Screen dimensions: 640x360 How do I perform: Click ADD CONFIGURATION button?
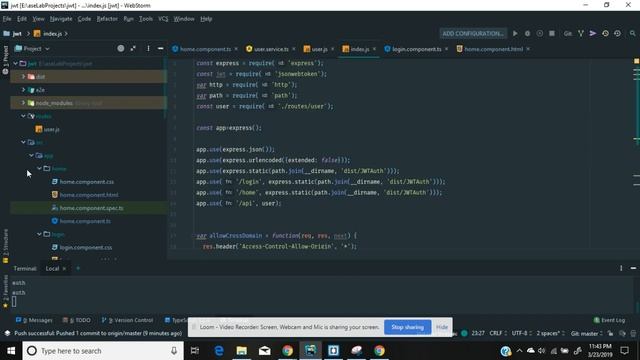click(473, 33)
